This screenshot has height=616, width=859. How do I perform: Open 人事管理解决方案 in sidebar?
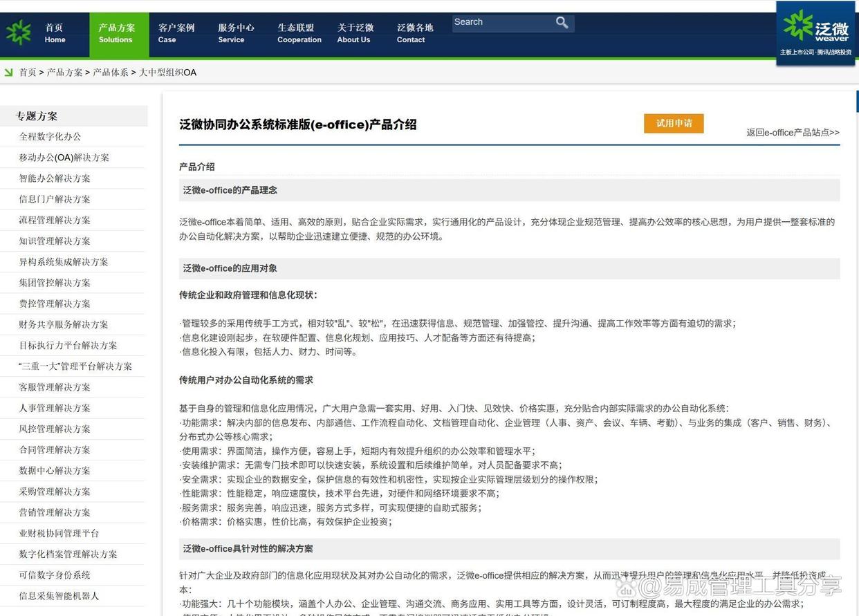tap(55, 408)
